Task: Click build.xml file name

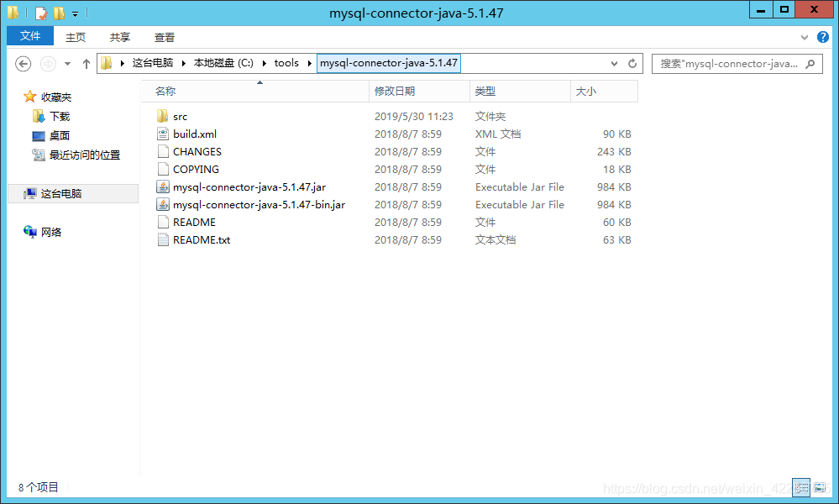Action: click(195, 134)
